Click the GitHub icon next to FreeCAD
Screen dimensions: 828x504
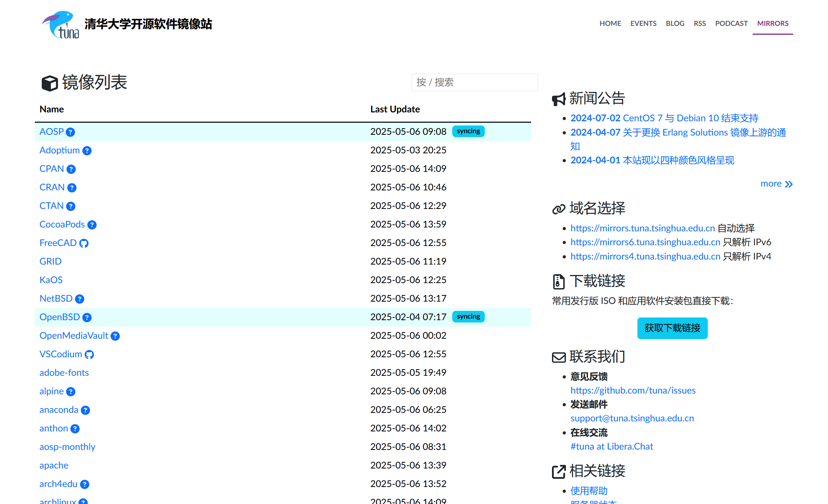(84, 243)
